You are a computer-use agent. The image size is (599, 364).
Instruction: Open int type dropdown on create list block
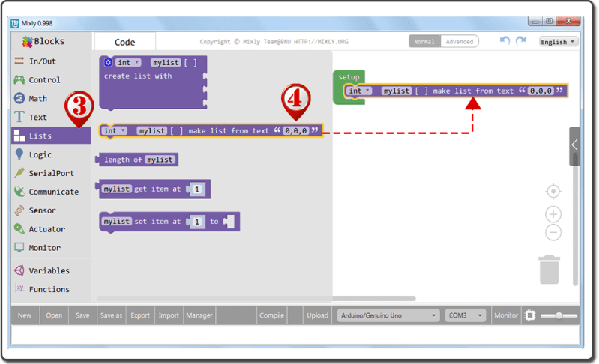pyautogui.click(x=128, y=63)
